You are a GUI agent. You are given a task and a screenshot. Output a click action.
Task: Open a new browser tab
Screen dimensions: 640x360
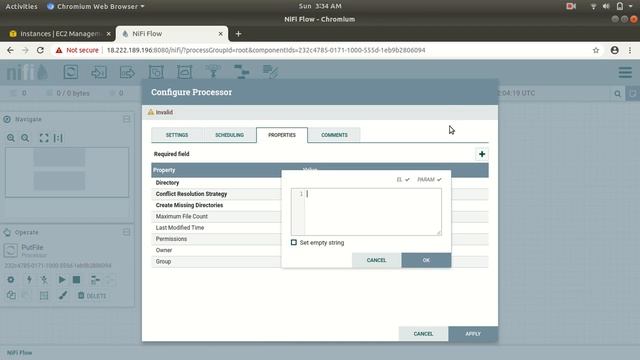pyautogui.click(x=238, y=34)
